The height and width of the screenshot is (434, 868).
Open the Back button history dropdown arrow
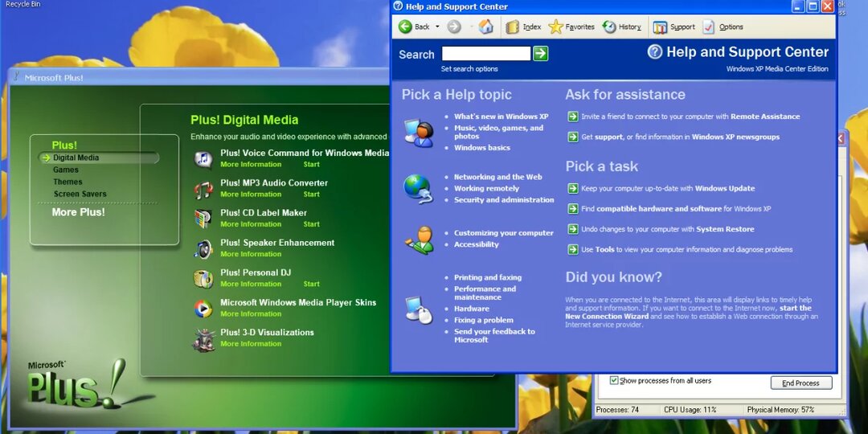(437, 27)
